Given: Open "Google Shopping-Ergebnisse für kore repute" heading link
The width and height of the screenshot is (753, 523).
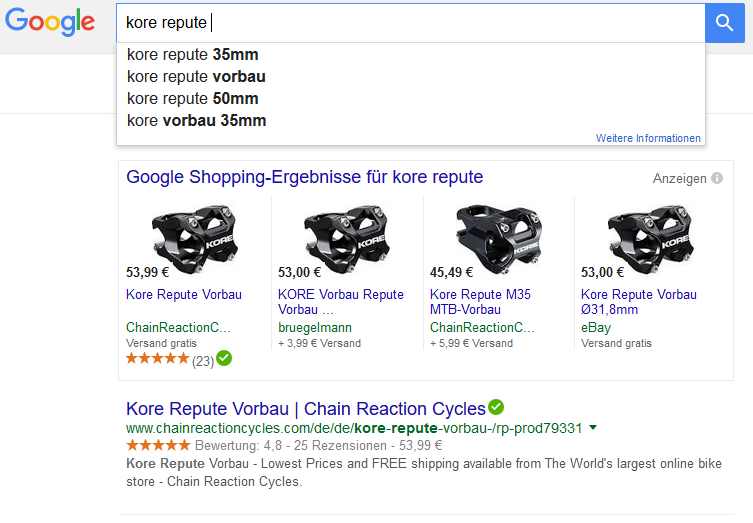Looking at the screenshot, I should [304, 178].
